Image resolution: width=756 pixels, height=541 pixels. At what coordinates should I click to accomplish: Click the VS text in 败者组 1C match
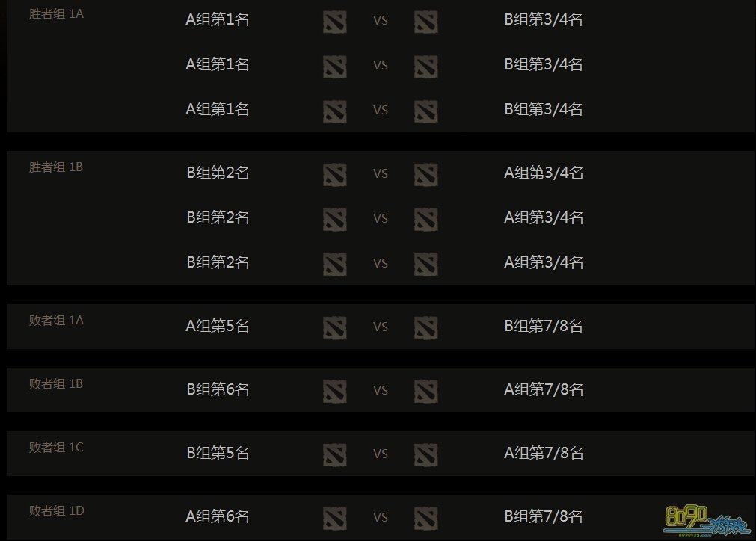381,454
